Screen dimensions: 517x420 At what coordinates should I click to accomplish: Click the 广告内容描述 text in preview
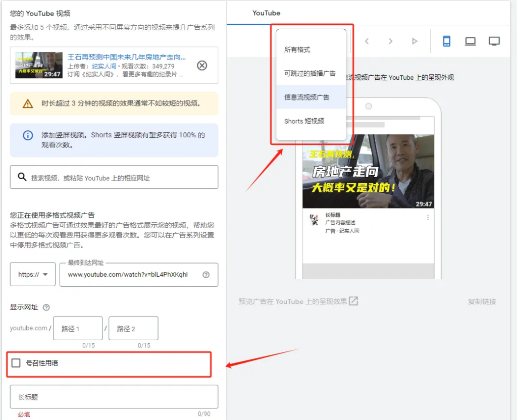click(340, 223)
